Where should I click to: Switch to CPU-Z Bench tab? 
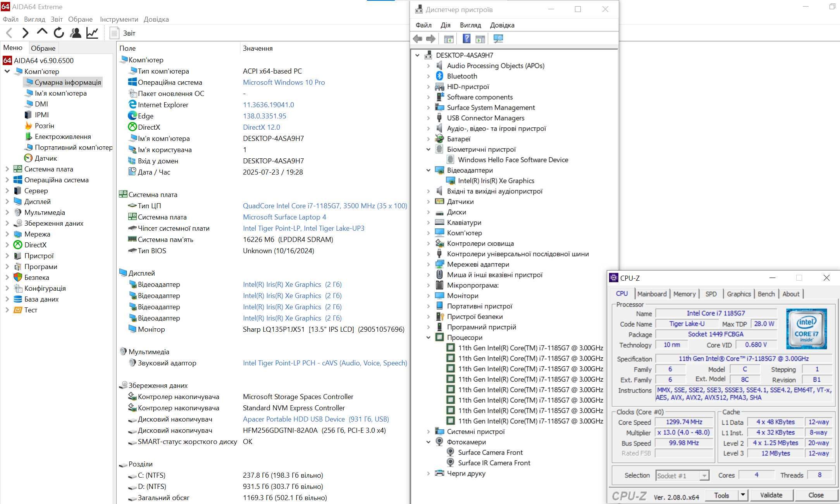point(766,294)
